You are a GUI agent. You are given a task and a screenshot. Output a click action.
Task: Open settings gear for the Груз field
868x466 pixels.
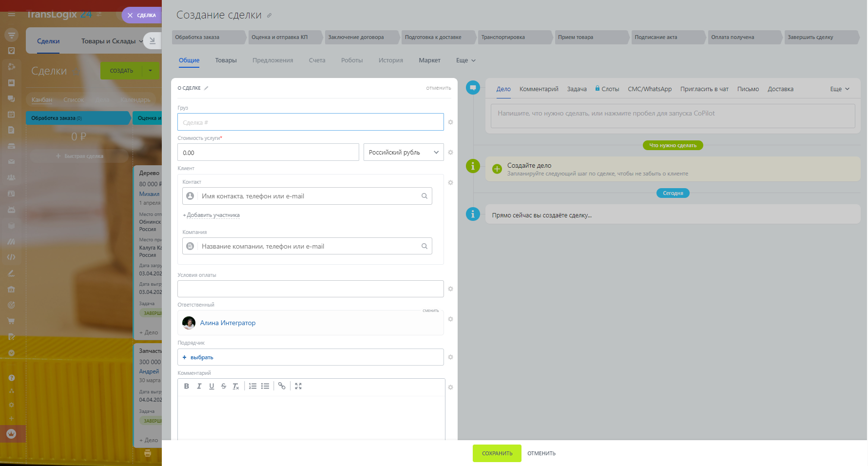pyautogui.click(x=450, y=122)
